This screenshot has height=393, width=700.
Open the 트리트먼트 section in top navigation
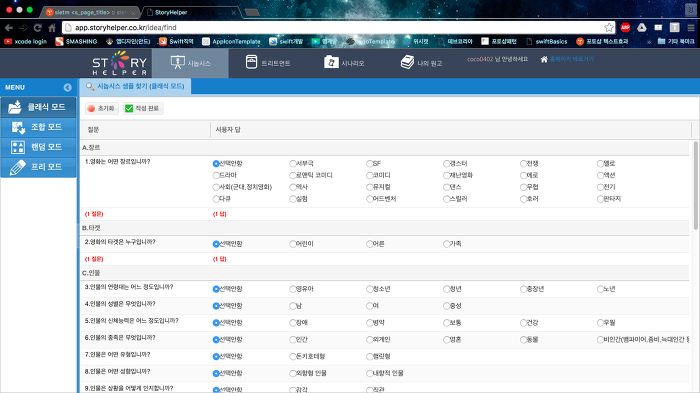pos(268,63)
